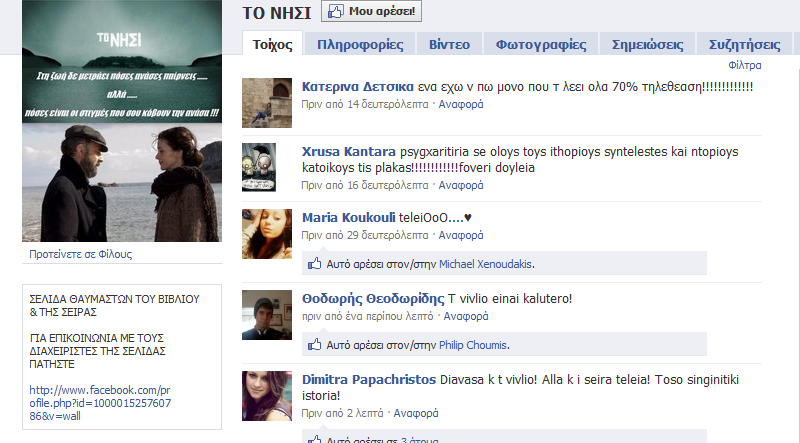Click Θοδωρής Θεοδωρίδης's avatar photo

point(267,315)
